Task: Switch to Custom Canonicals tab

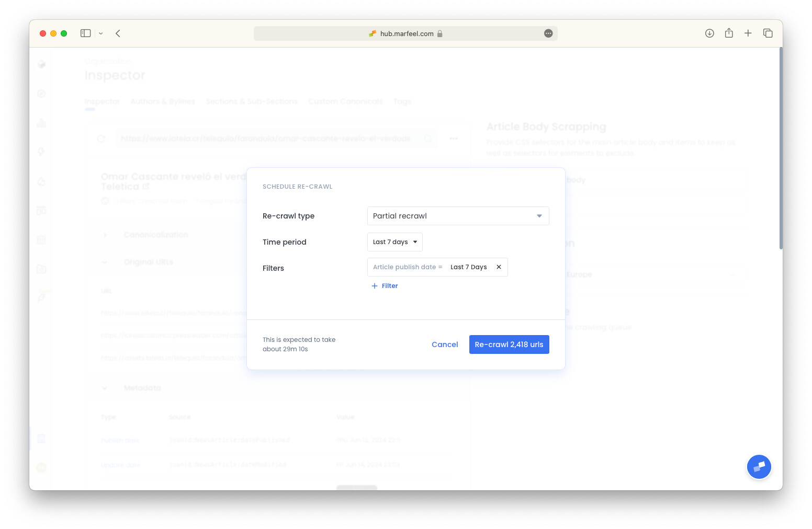Action: click(345, 101)
